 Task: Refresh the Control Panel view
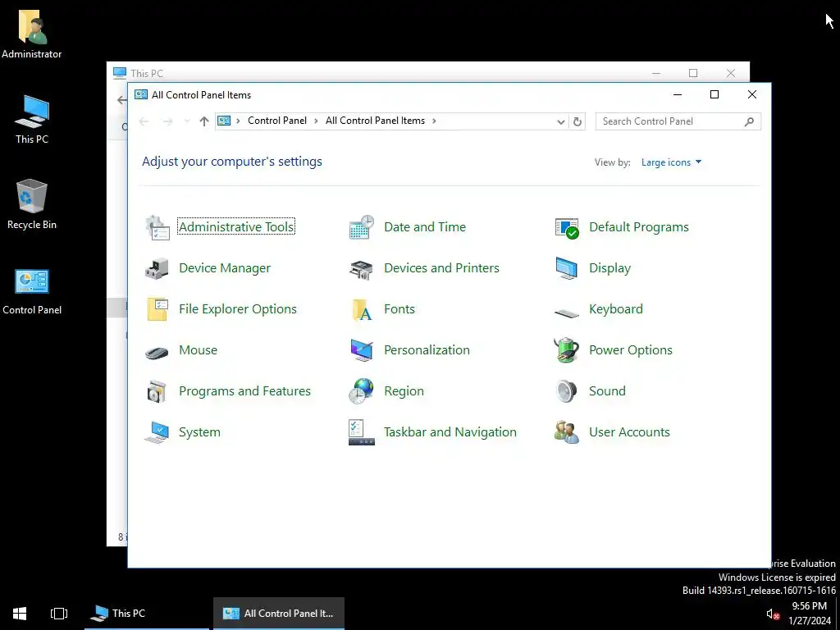(577, 121)
